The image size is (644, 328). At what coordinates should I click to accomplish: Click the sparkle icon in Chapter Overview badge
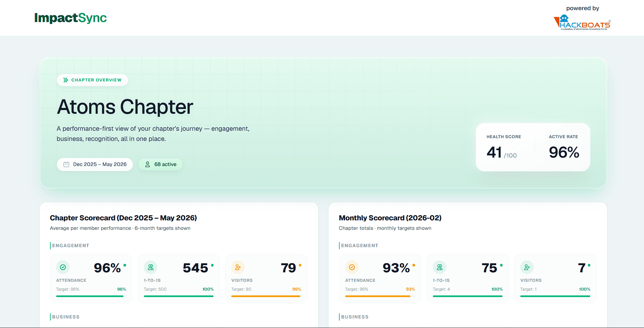coord(66,80)
